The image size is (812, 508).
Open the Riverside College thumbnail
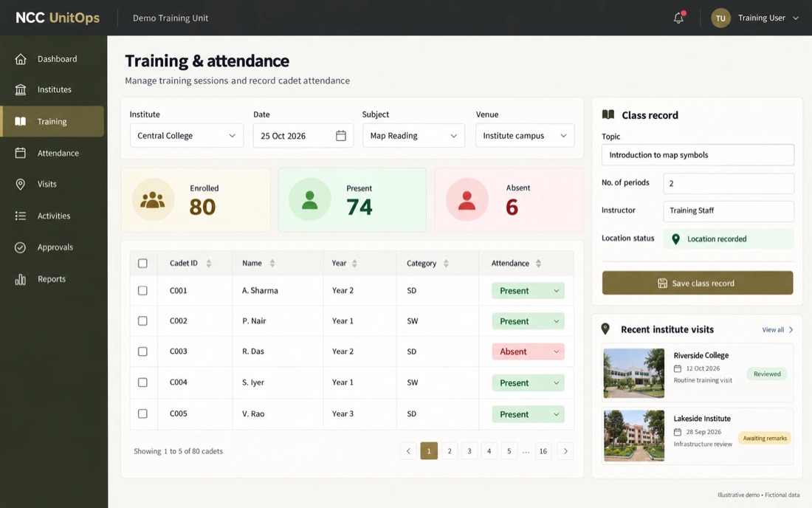point(634,373)
